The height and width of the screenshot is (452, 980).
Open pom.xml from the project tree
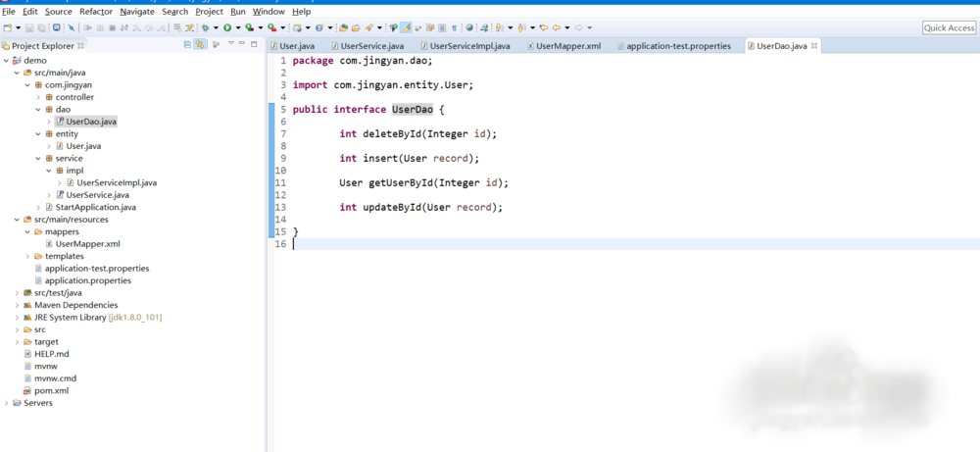click(x=51, y=390)
